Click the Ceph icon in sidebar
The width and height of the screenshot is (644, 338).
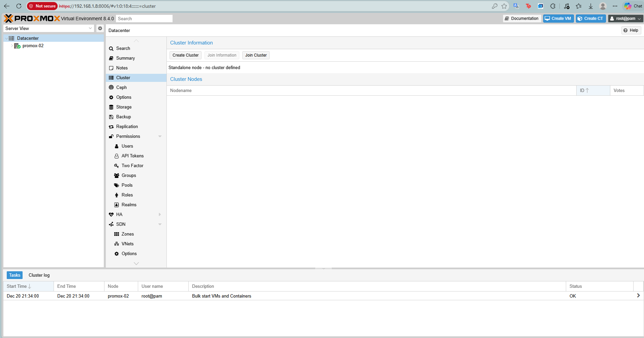coord(111,88)
